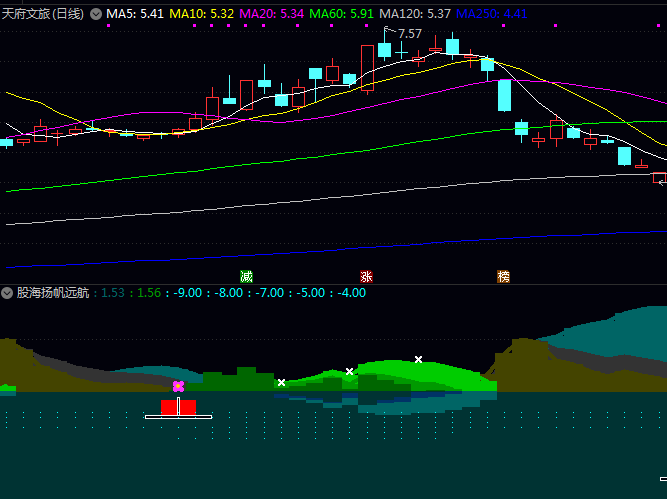
Task: Click the tall cyan candlestick after the peak
Action: [504, 95]
